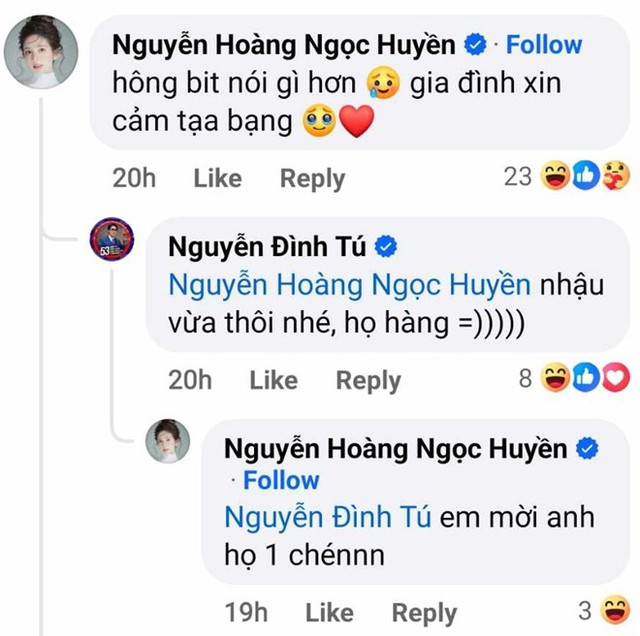Click the 20h timestamp on the top comment
Image resolution: width=640 pixels, height=636 pixels.
(135, 178)
